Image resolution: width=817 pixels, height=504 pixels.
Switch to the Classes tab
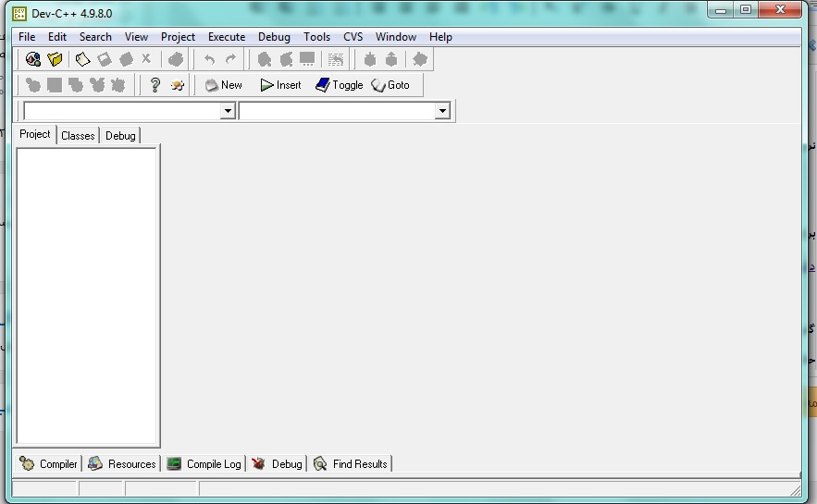click(x=78, y=136)
